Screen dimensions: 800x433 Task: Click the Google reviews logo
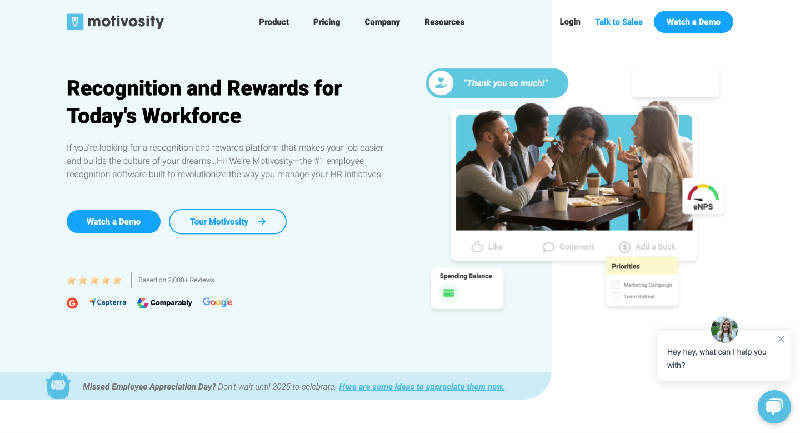(x=217, y=302)
